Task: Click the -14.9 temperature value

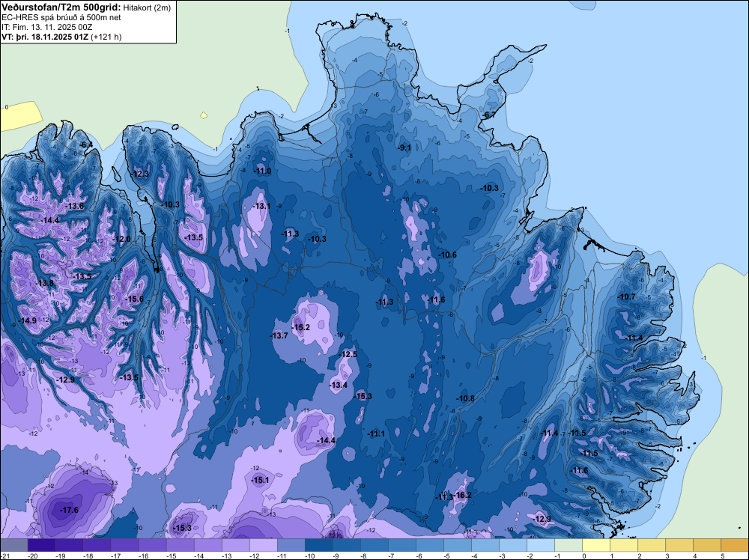Action: pos(27,320)
